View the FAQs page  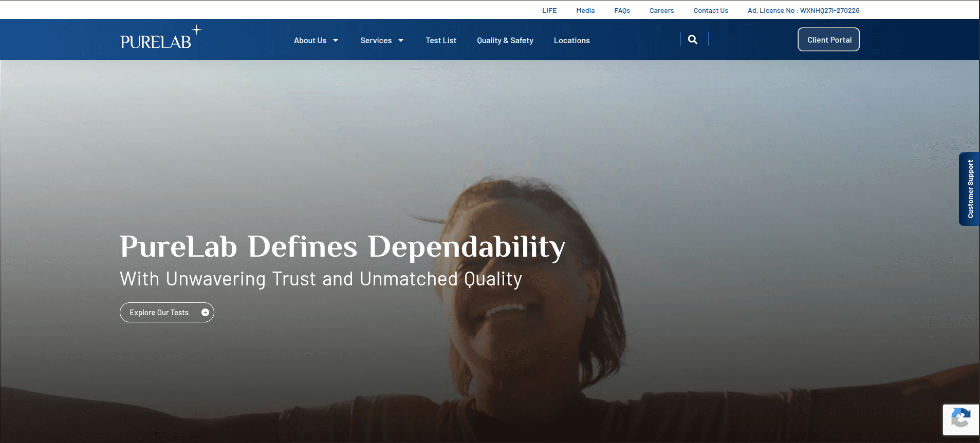click(622, 10)
